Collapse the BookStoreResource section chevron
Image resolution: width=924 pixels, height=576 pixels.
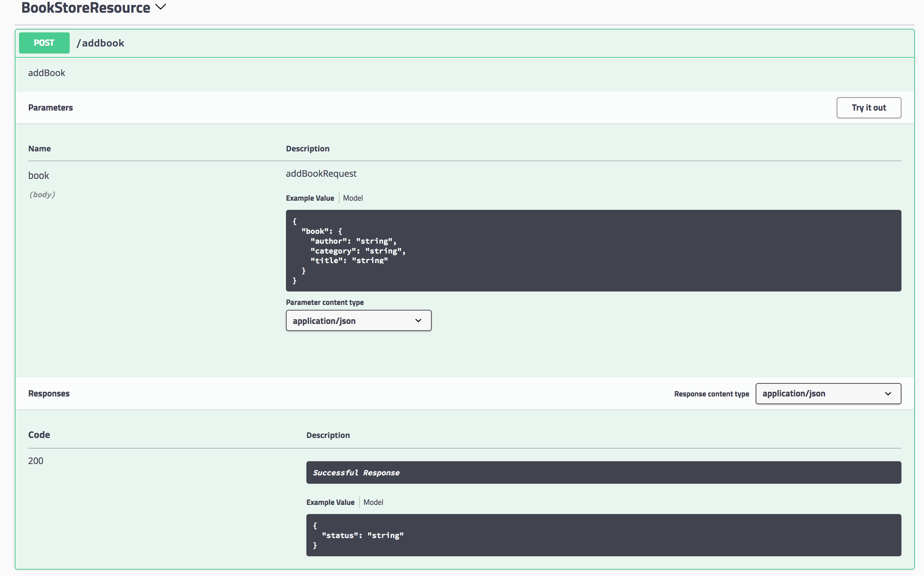(161, 7)
